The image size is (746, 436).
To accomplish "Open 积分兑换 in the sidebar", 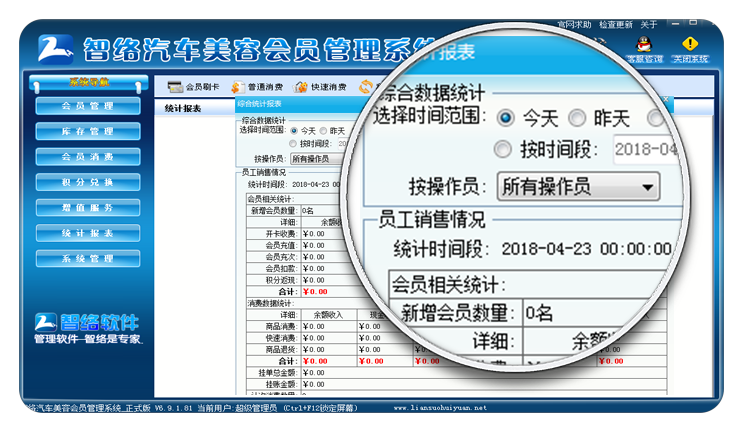I will (x=88, y=182).
